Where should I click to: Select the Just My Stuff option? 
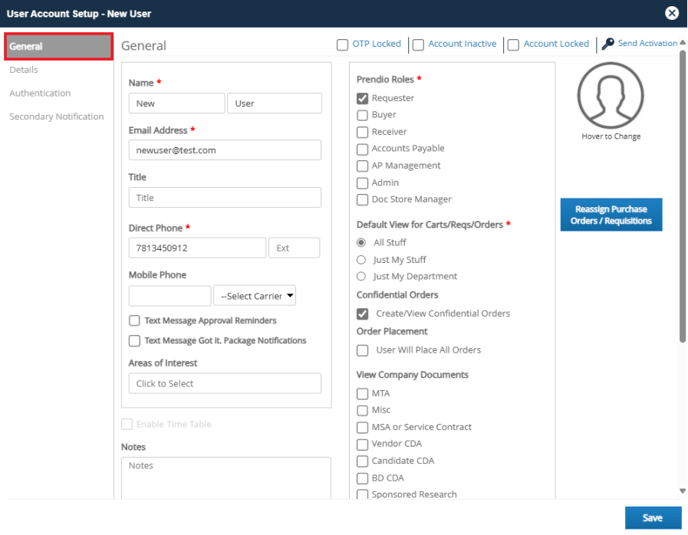361,260
